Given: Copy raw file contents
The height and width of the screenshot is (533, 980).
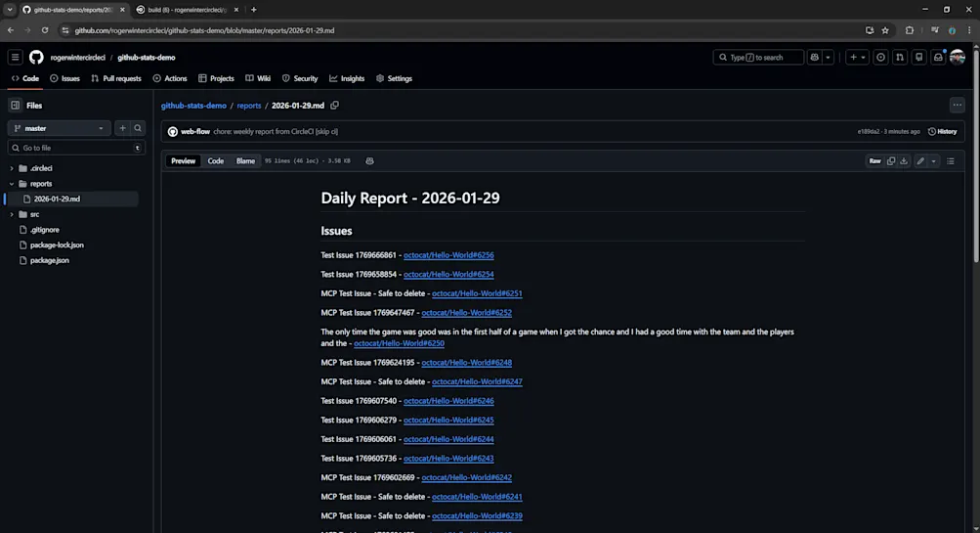Looking at the screenshot, I should pos(891,160).
